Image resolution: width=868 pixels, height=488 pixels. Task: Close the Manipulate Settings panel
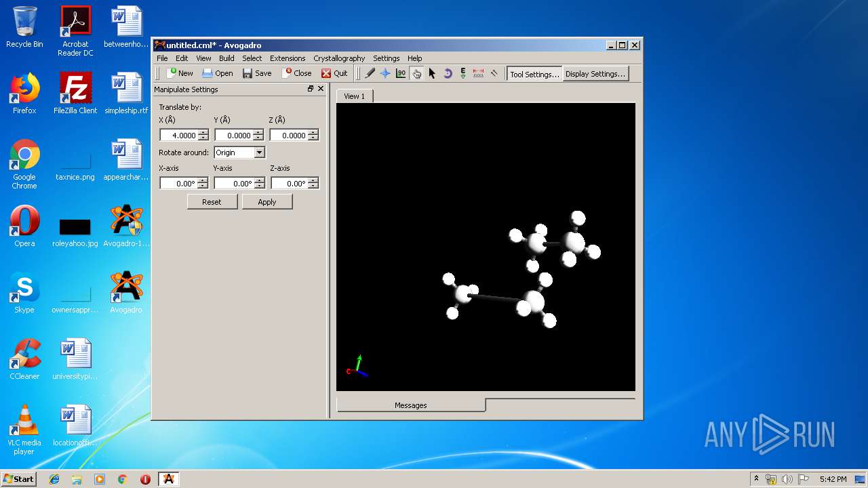[322, 89]
